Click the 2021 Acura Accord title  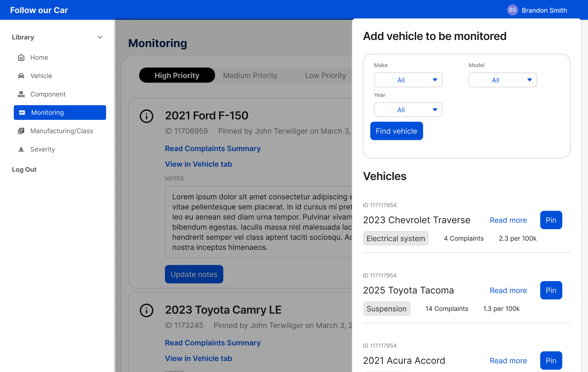pyautogui.click(x=404, y=361)
